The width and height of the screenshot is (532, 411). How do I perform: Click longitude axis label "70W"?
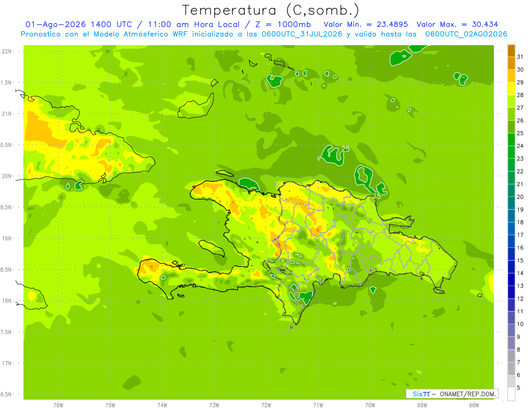coord(370,405)
